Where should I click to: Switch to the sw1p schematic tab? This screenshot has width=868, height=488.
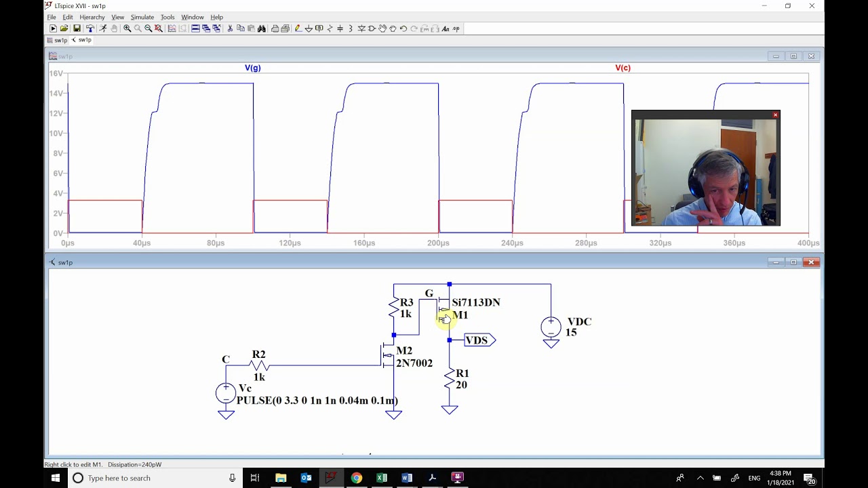point(81,40)
